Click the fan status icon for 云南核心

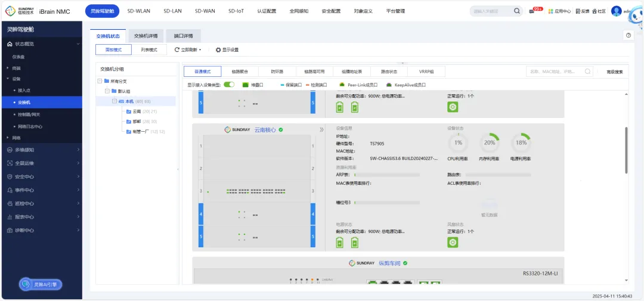(453, 242)
